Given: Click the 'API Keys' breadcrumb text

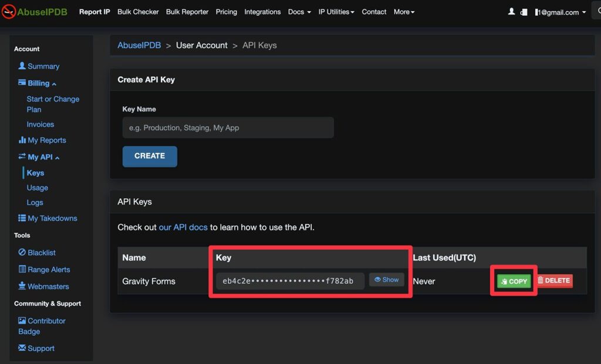Looking at the screenshot, I should 259,45.
